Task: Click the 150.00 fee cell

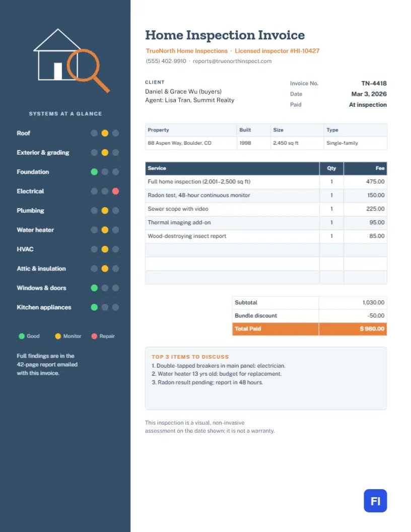Action: coord(365,195)
